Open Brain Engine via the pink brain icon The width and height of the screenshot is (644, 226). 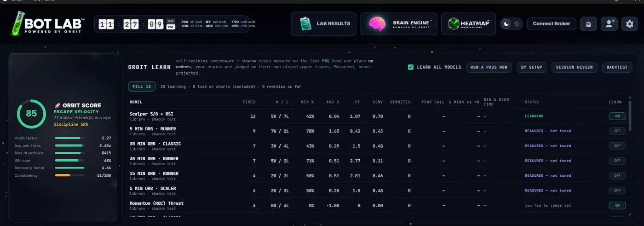click(377, 24)
